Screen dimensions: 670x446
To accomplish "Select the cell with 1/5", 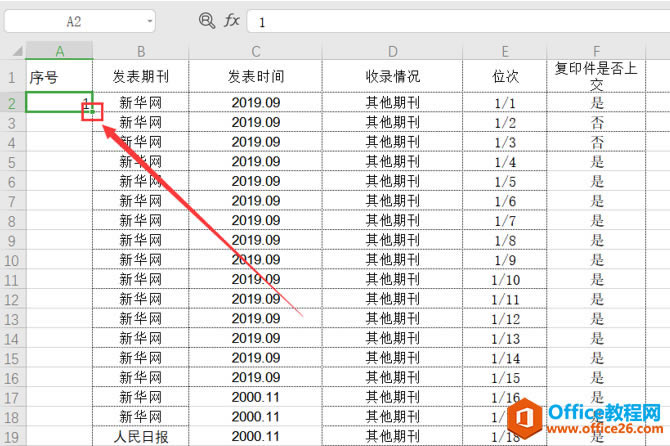I will click(505, 181).
